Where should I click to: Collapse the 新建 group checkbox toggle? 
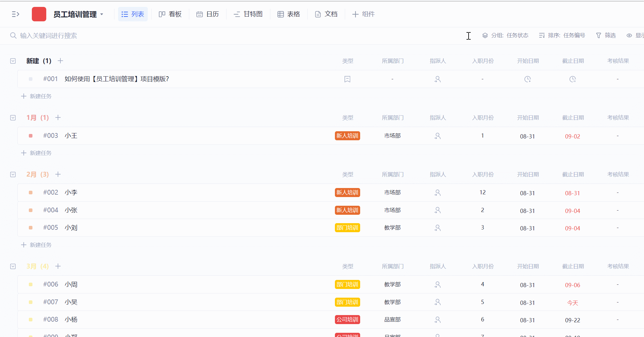point(13,61)
